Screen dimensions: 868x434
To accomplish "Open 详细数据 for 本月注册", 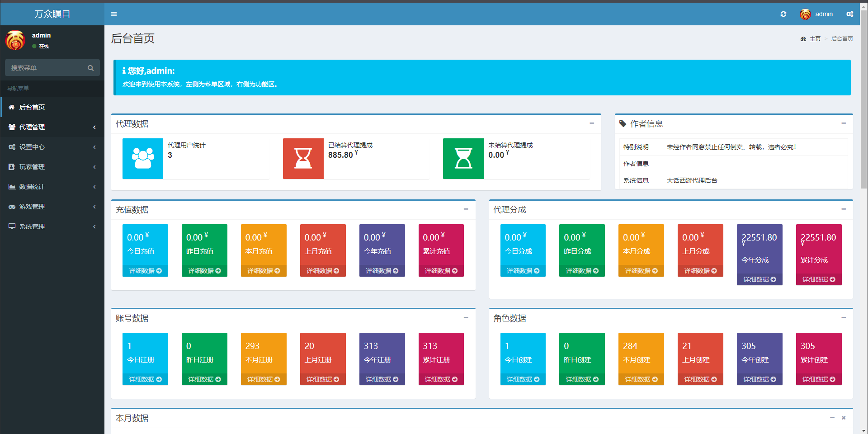I will click(x=264, y=379).
